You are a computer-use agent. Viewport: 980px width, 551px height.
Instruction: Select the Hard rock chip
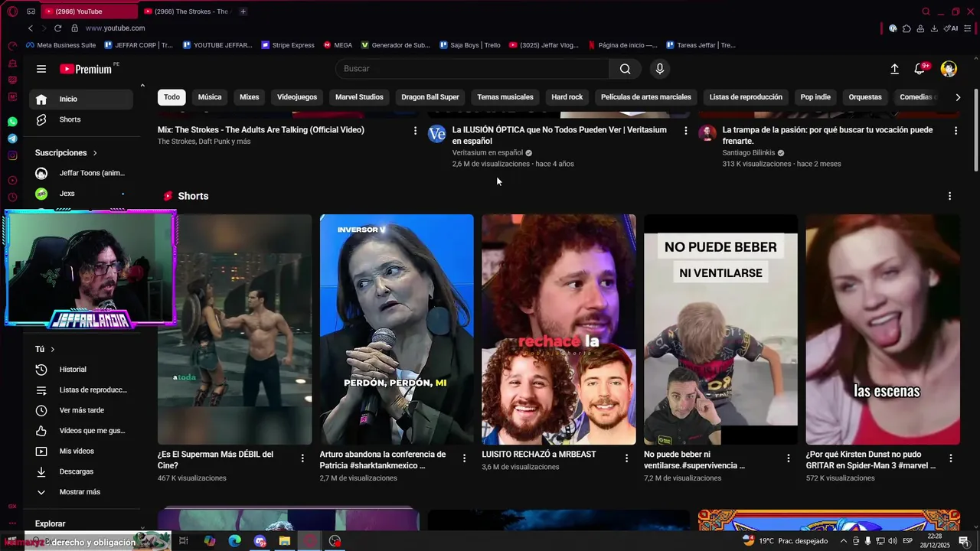567,97
